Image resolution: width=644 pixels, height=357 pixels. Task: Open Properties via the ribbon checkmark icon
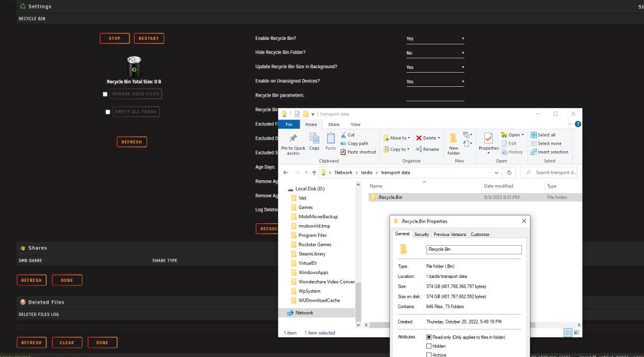pos(488,138)
